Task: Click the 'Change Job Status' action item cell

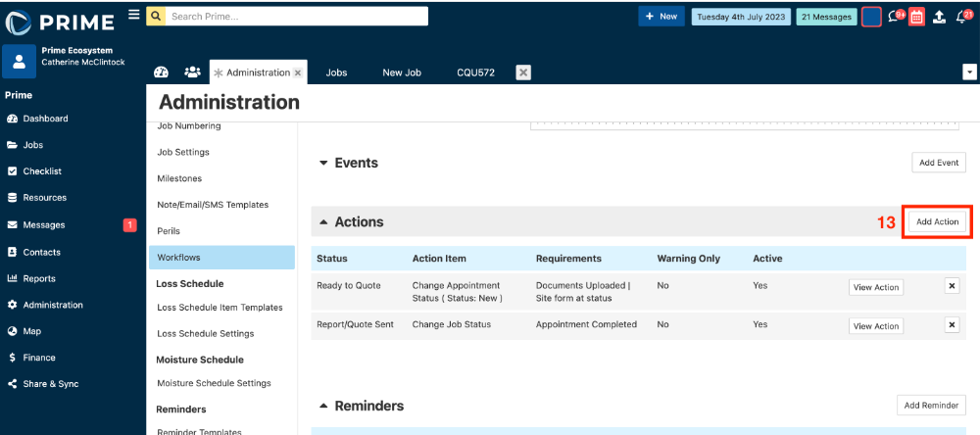Action: (451, 325)
